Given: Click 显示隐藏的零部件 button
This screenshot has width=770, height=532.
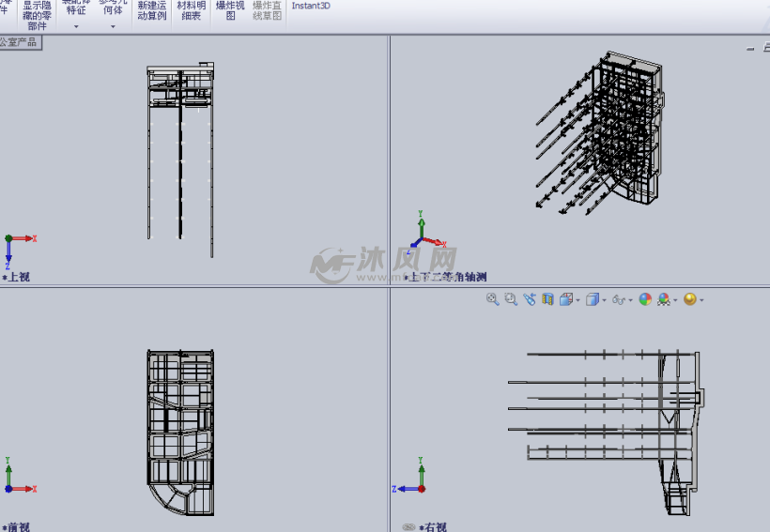Looking at the screenshot, I should pos(37,15).
